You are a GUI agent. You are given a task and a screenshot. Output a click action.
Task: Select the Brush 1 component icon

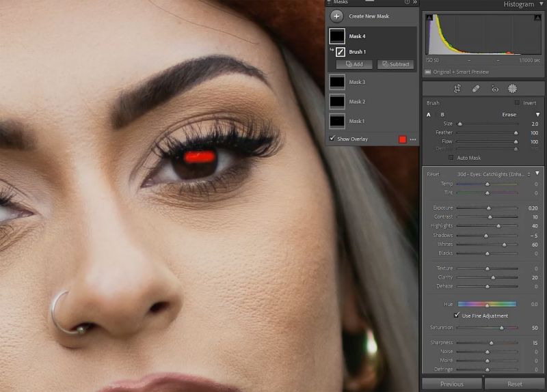click(341, 52)
